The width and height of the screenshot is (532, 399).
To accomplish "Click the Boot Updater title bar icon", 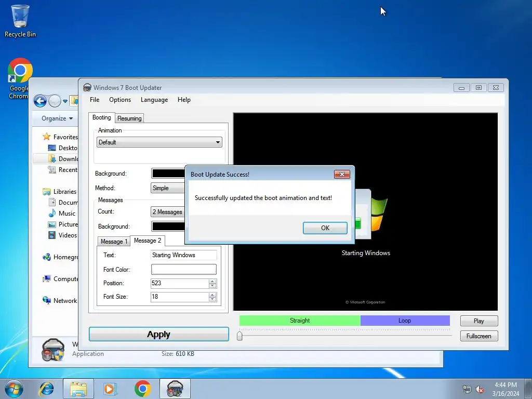I will click(x=87, y=87).
